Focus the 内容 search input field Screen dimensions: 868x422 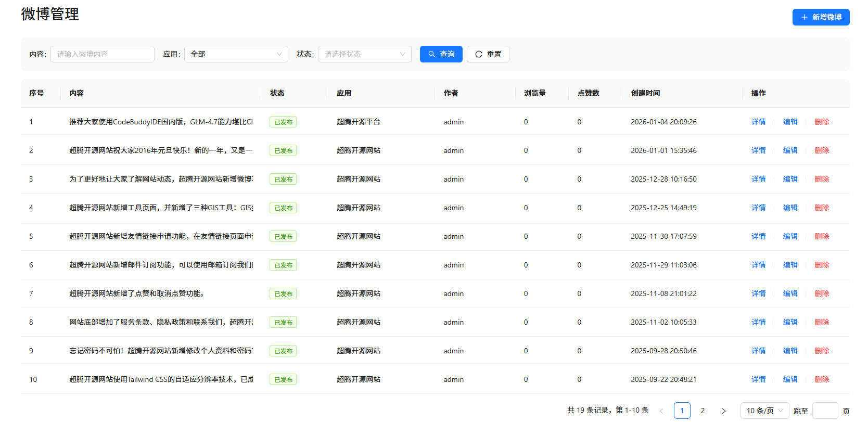(x=102, y=54)
